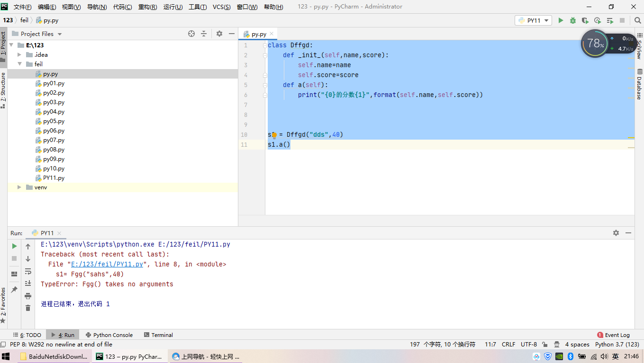Open 代码(C) menu
The image size is (644, 363).
coord(123,7)
